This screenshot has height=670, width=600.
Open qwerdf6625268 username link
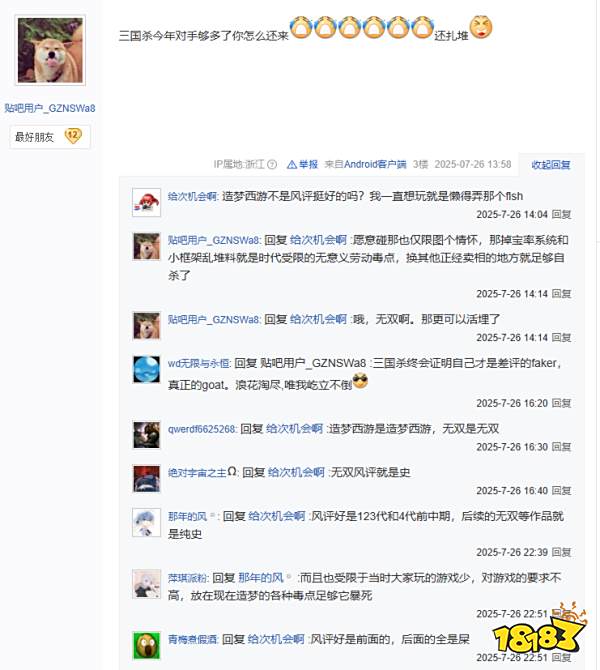coord(202,429)
